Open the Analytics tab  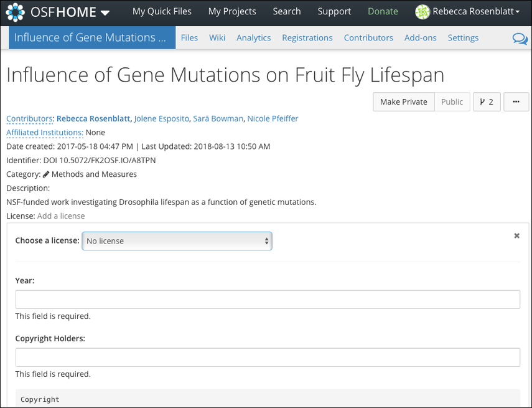coord(253,38)
